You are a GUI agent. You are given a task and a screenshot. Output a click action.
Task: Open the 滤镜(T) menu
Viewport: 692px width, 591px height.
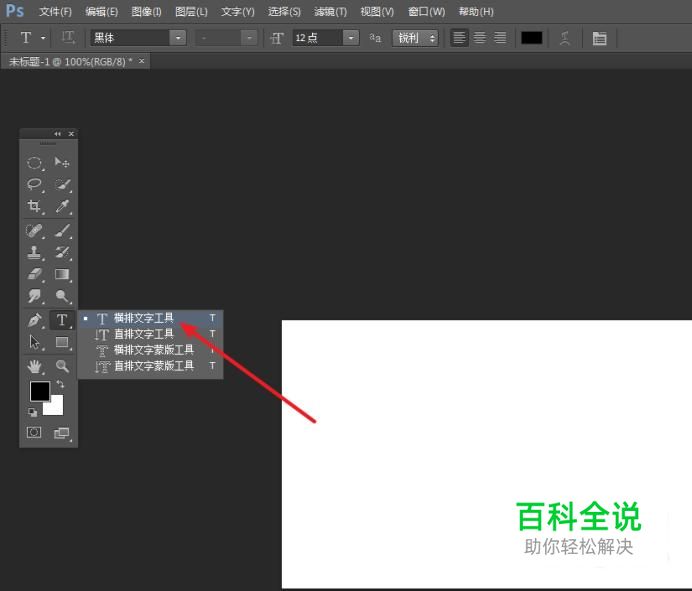(x=330, y=11)
